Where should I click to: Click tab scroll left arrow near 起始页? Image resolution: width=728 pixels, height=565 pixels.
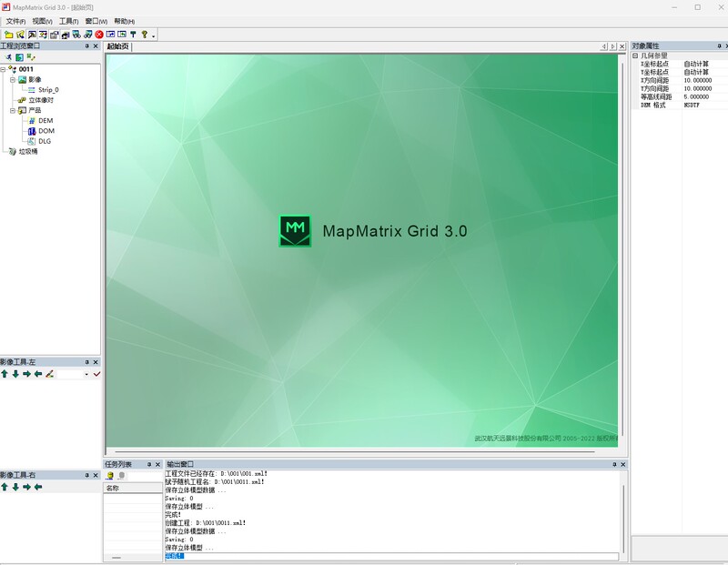(x=604, y=46)
